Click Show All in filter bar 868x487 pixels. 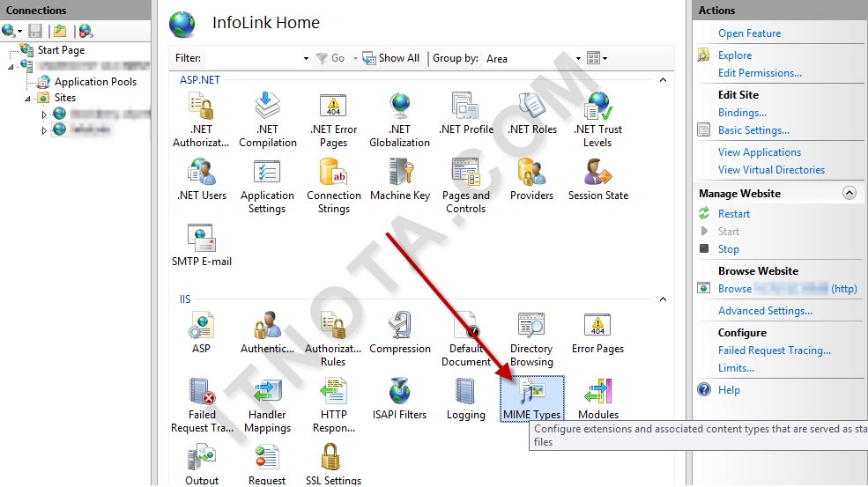coord(391,58)
